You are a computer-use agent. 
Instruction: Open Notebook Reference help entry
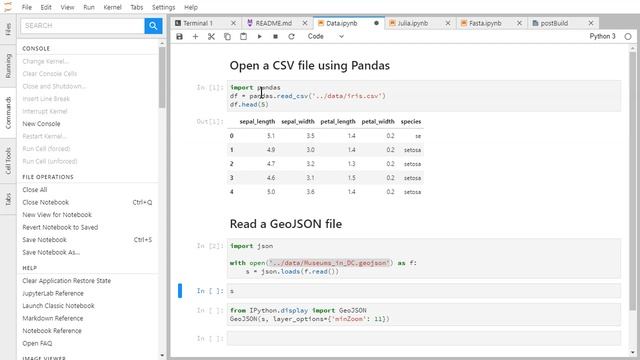tap(52, 331)
